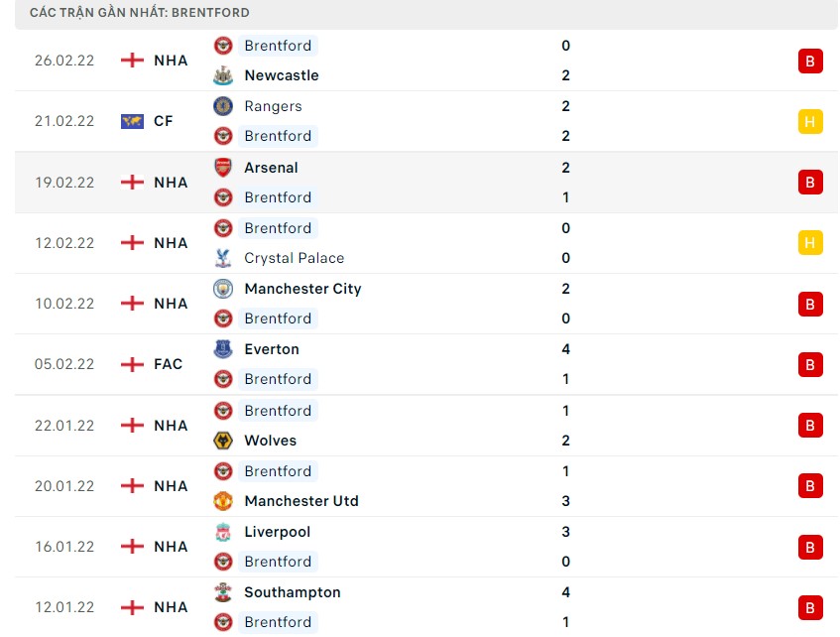Select the FAC competition label on 05.02.22
This screenshot has width=840, height=637.
point(168,364)
